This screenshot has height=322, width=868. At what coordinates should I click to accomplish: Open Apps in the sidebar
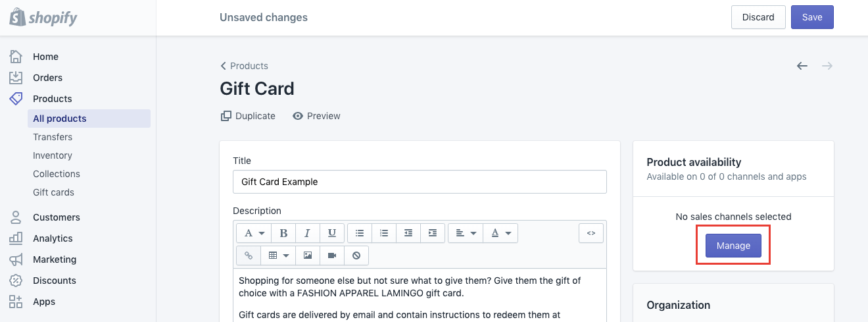(44, 302)
